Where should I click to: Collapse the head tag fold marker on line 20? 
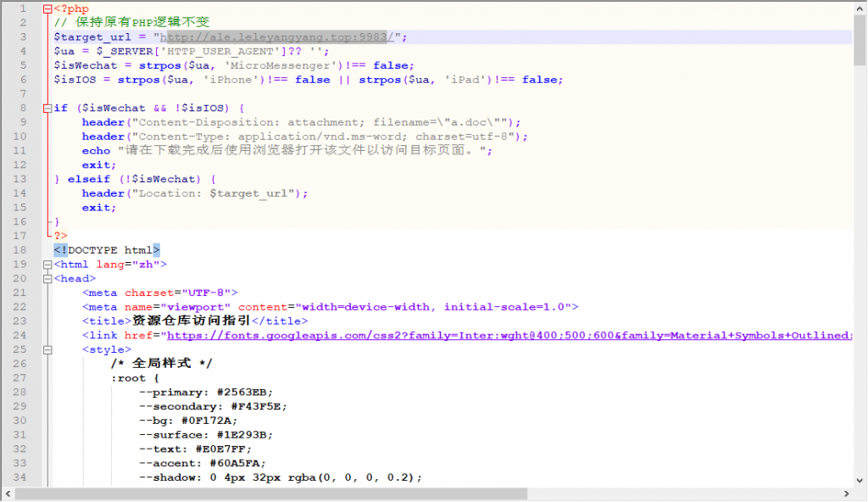(47, 279)
